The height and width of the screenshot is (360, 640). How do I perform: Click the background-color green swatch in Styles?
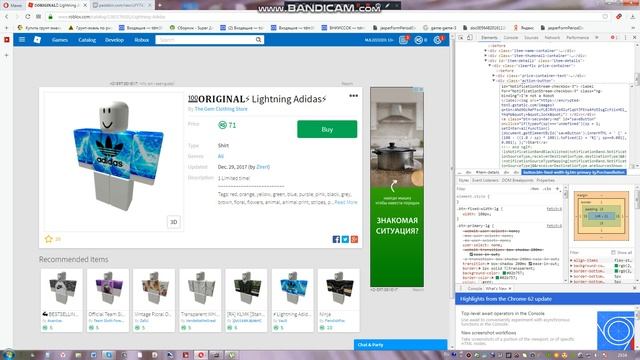pyautogui.click(x=504, y=273)
